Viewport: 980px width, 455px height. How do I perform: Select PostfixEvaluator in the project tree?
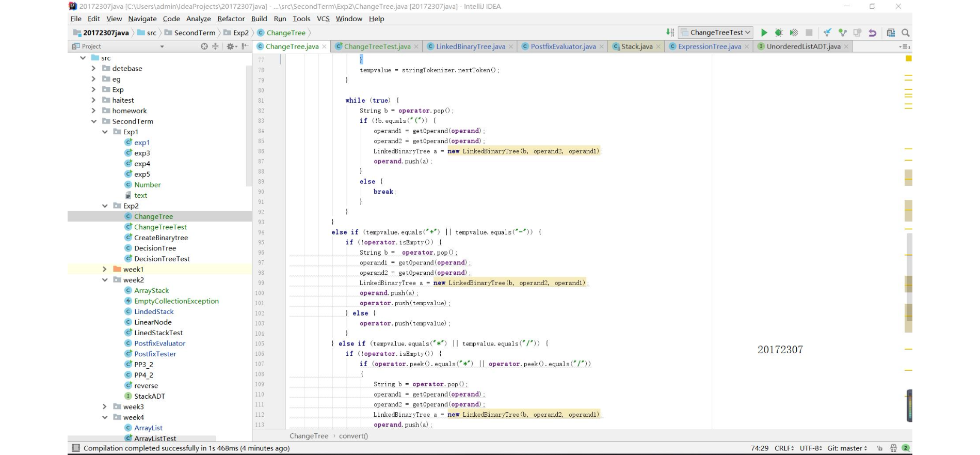tap(159, 343)
